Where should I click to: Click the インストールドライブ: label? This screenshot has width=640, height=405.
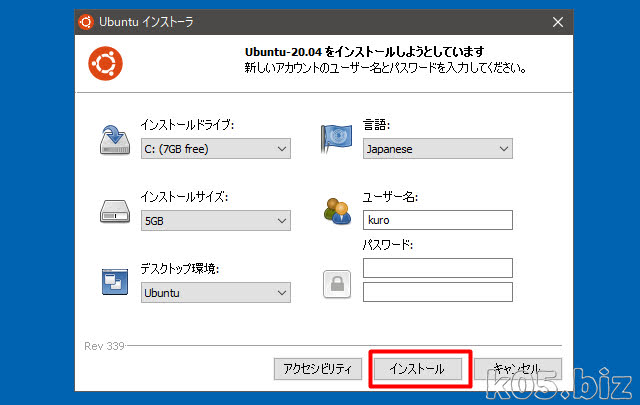(x=187, y=125)
